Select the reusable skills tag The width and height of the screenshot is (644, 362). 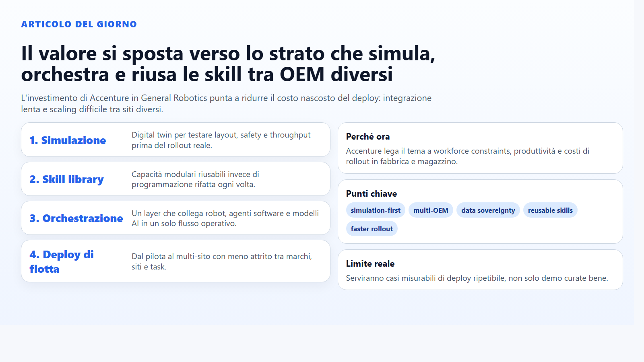[x=550, y=210]
